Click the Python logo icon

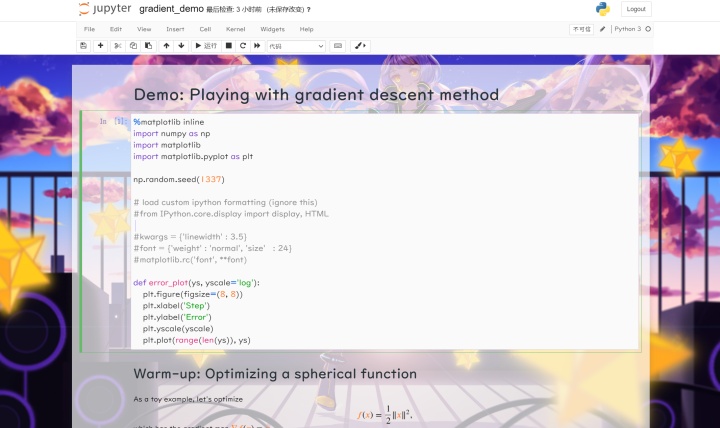602,9
